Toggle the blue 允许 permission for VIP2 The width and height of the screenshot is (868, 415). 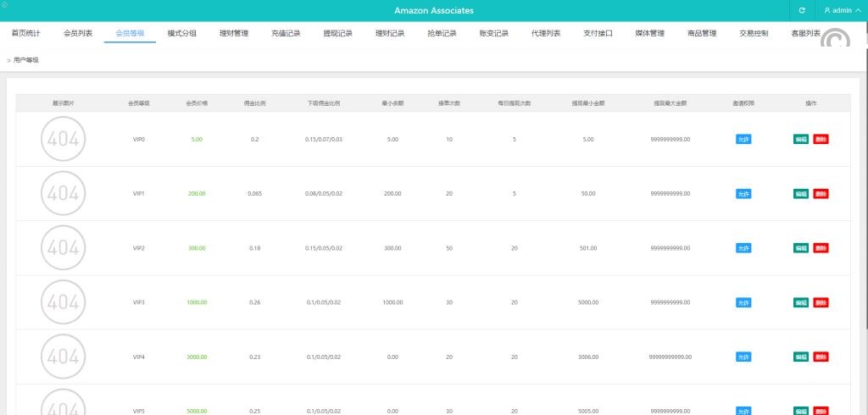click(743, 248)
